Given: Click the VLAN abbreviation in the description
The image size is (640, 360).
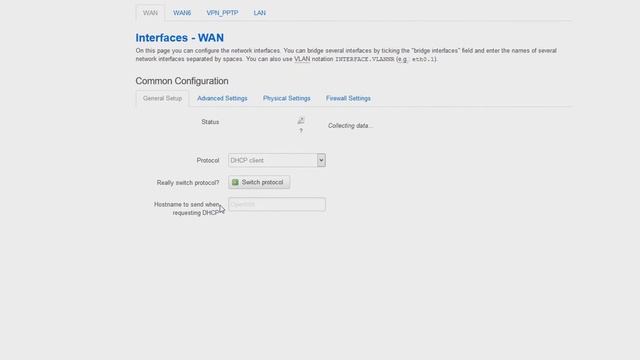Looking at the screenshot, I should pyautogui.click(x=302, y=59).
